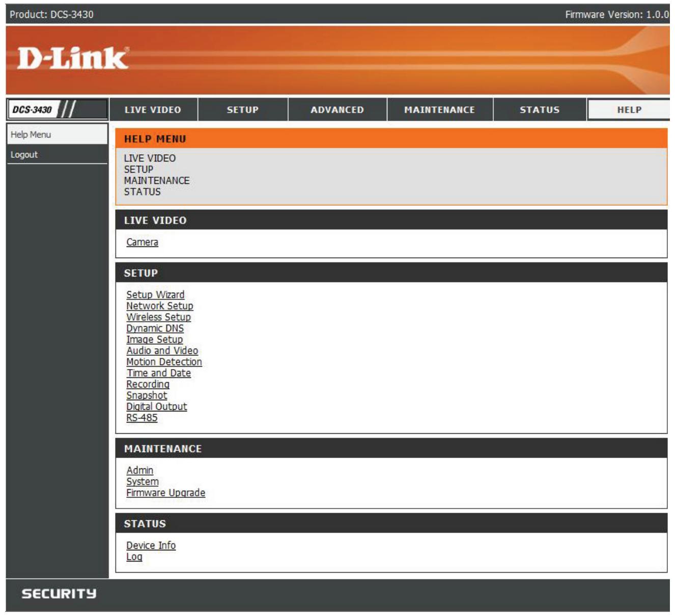The width and height of the screenshot is (675, 616).
Task: Select the STATUS tab
Action: 540,109
